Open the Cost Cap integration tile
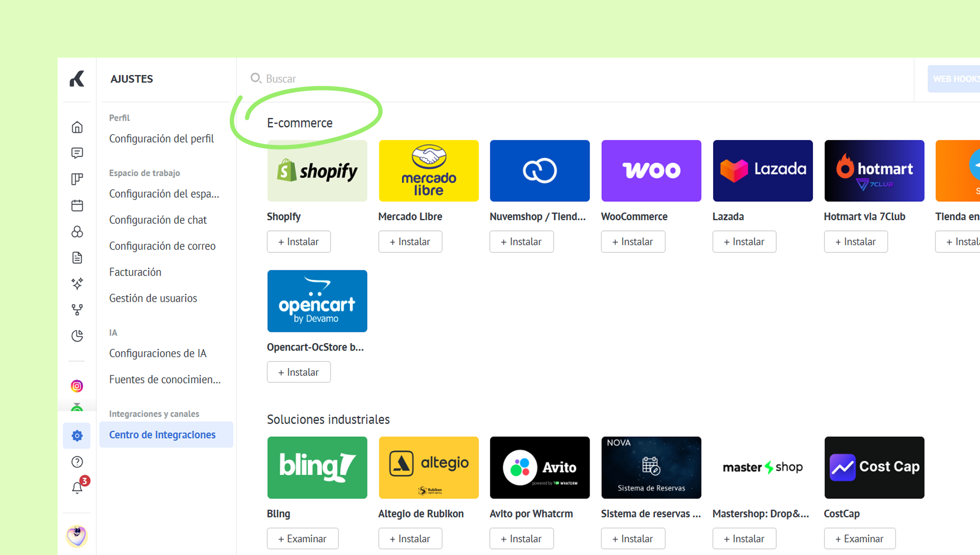This screenshot has width=980, height=555. [x=874, y=468]
